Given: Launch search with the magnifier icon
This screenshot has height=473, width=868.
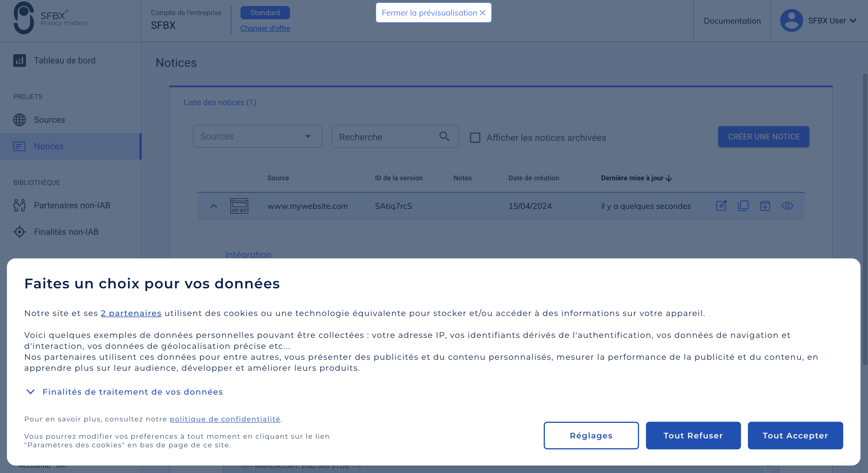Looking at the screenshot, I should 444,137.
